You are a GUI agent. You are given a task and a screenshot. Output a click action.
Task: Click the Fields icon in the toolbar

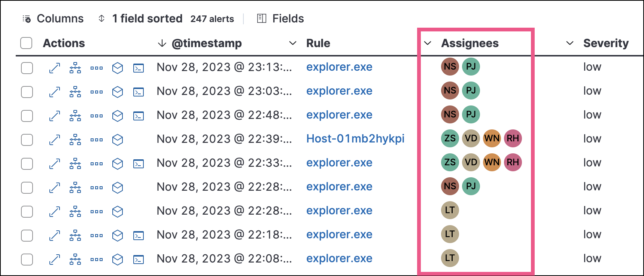[x=261, y=18]
